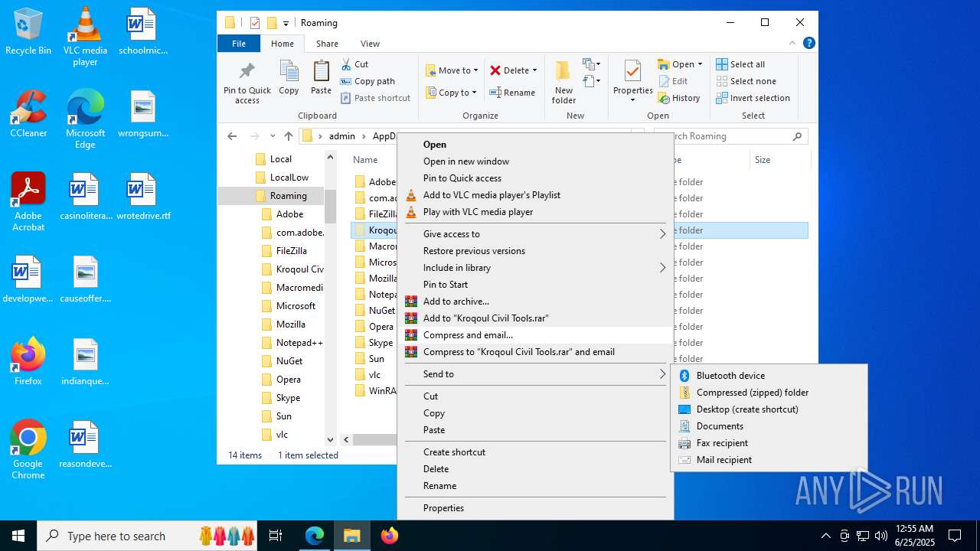Open Adobe Acrobat desktop icon
The image size is (980, 551).
[x=28, y=202]
